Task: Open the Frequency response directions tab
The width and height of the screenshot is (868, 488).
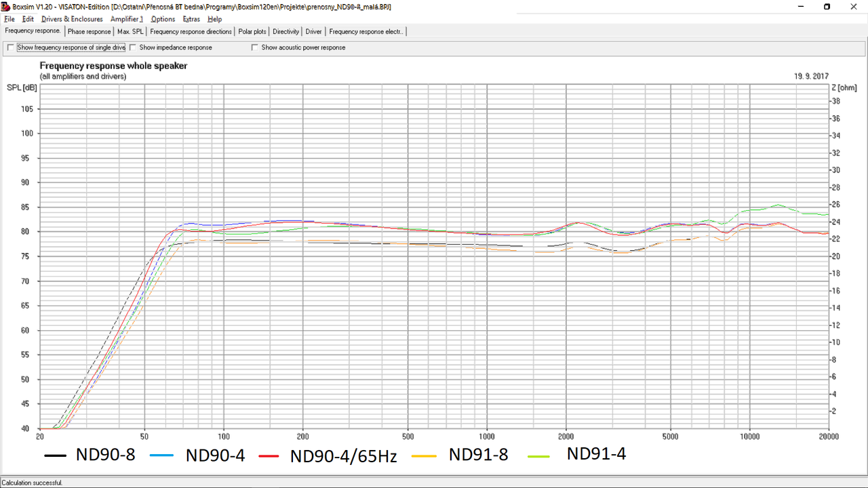Action: tap(191, 31)
